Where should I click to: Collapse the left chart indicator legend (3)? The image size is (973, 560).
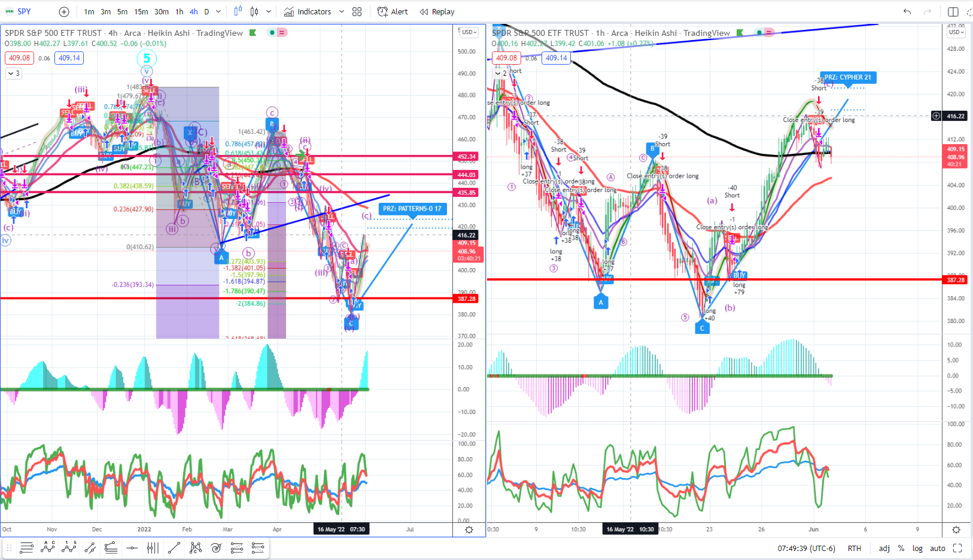click(14, 73)
